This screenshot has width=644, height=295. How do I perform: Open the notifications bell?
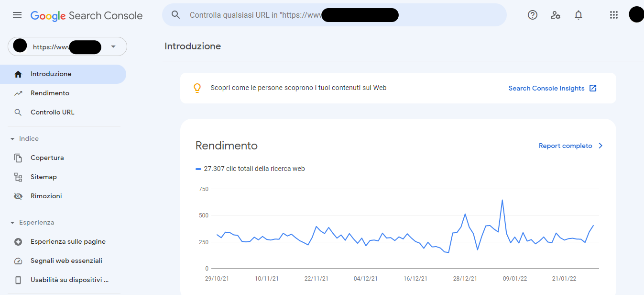pos(578,15)
